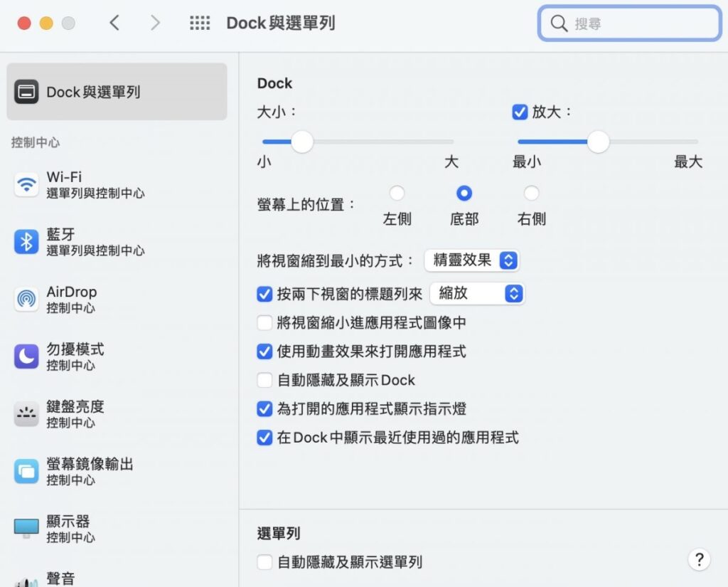This screenshot has height=587, width=728.
Task: Click the 最大 label of magnification slider
Action: [x=688, y=162]
